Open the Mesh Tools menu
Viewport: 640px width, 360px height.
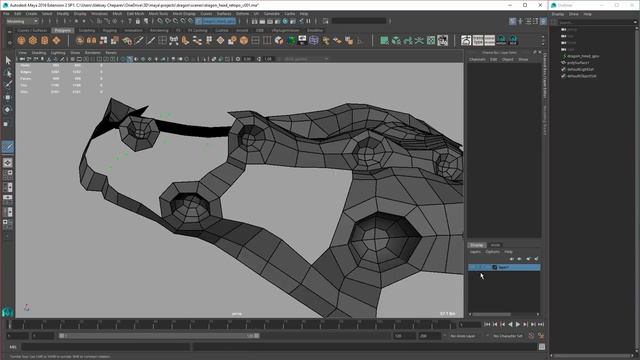pyautogui.click(x=158, y=13)
